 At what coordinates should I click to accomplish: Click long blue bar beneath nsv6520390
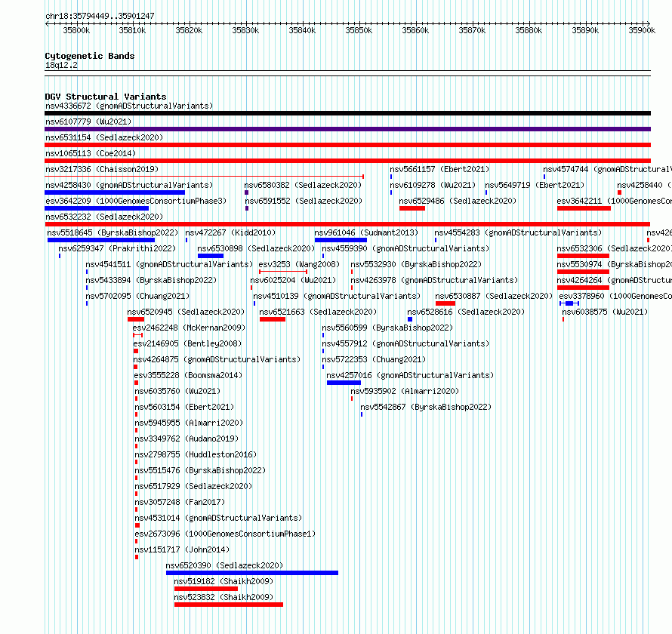(252, 573)
